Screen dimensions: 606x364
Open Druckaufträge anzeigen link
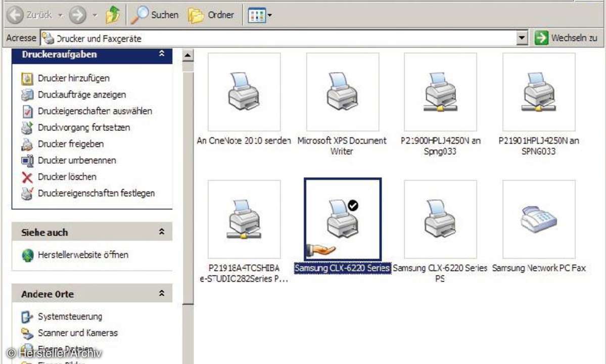[x=81, y=95]
